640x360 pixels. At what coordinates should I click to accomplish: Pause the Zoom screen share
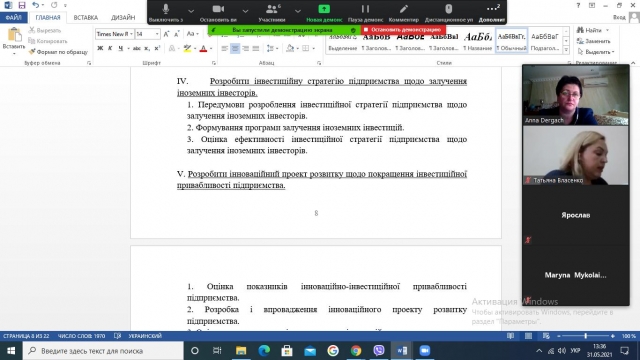365,12
